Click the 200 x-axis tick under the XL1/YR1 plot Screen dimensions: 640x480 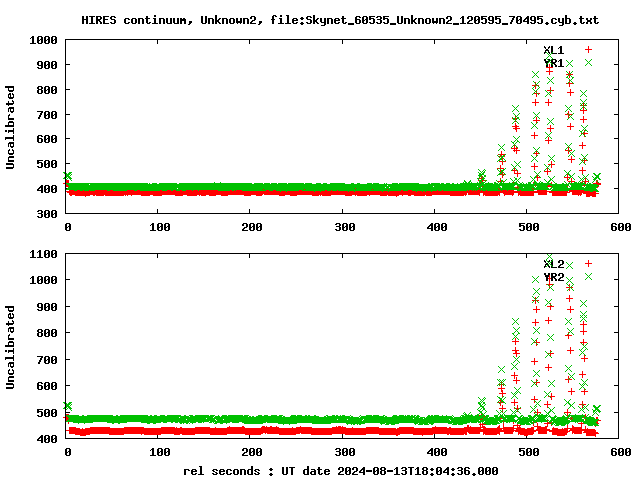pos(251,227)
